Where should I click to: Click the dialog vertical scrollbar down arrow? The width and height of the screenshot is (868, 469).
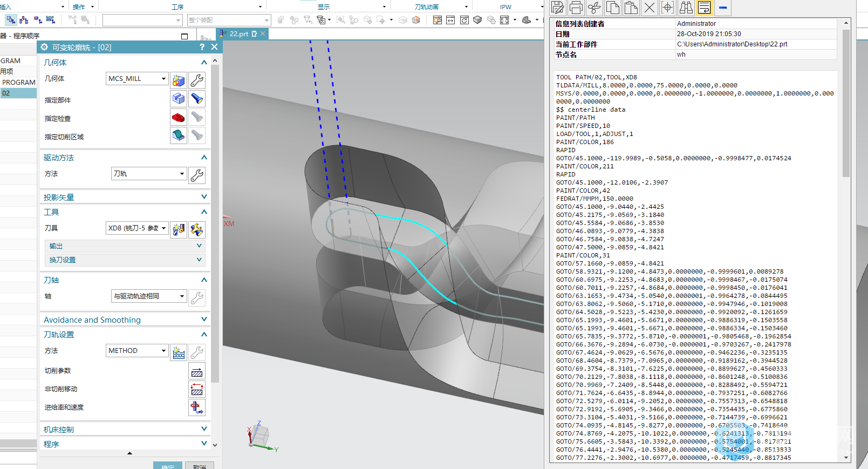(x=215, y=445)
